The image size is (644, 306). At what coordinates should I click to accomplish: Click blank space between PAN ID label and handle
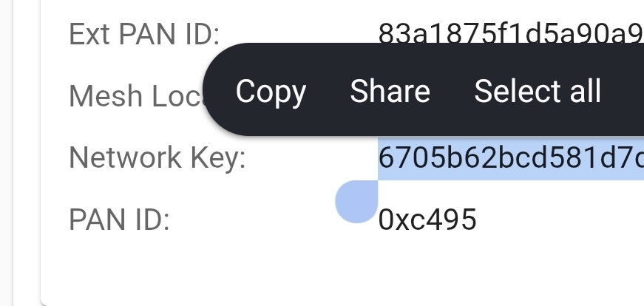[x=251, y=220]
